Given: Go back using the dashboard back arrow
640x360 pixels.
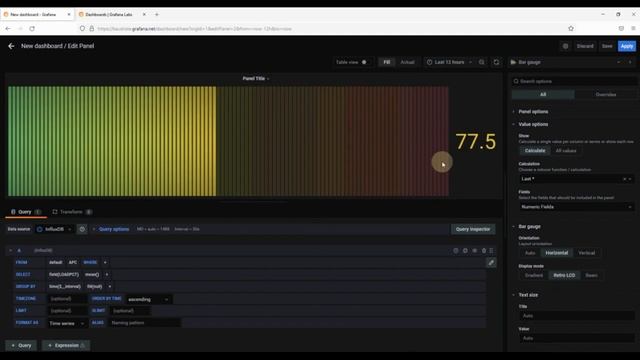Looking at the screenshot, I should 11,46.
